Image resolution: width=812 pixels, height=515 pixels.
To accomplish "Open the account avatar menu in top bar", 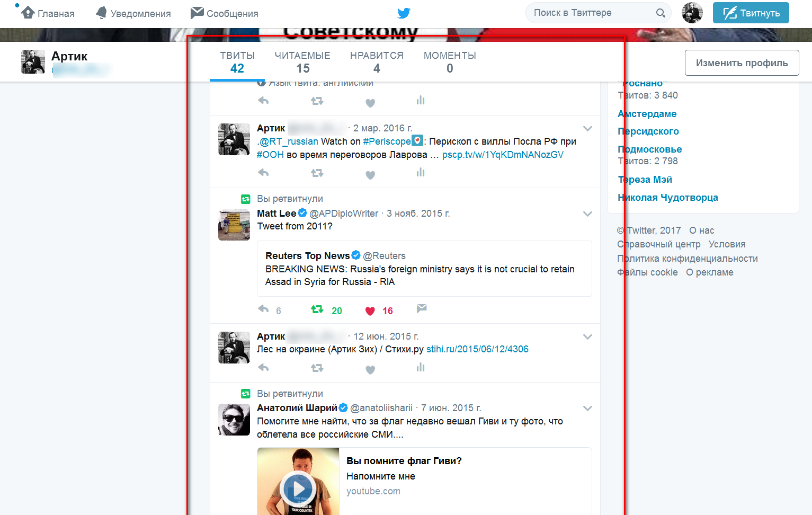I will tap(692, 13).
